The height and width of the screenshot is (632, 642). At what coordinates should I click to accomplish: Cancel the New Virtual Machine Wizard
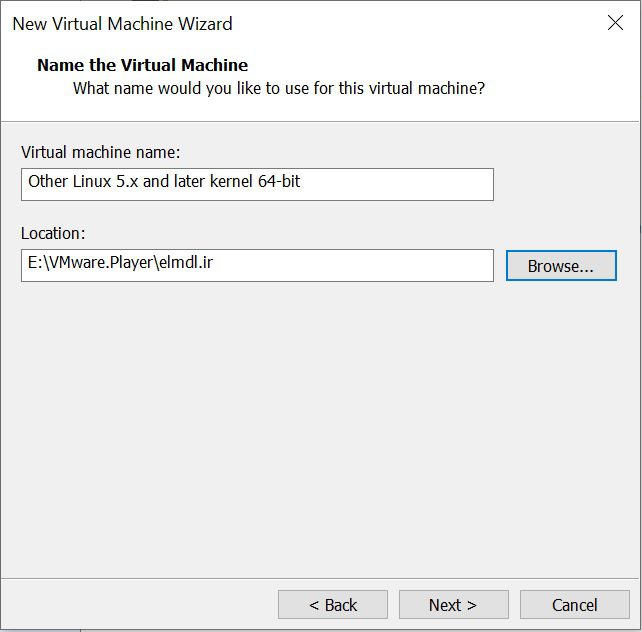point(574,604)
